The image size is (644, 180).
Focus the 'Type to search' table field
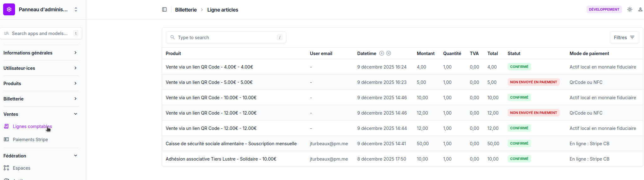[x=226, y=38]
